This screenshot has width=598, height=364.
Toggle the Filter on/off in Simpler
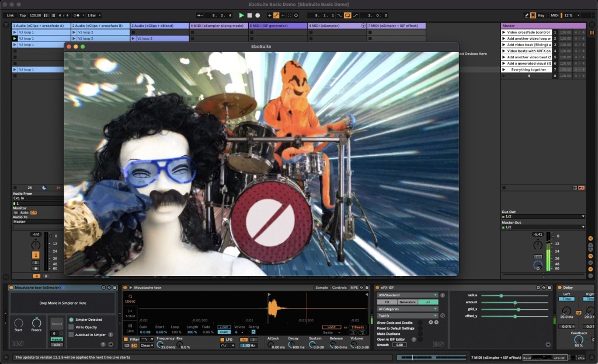coord(126,339)
